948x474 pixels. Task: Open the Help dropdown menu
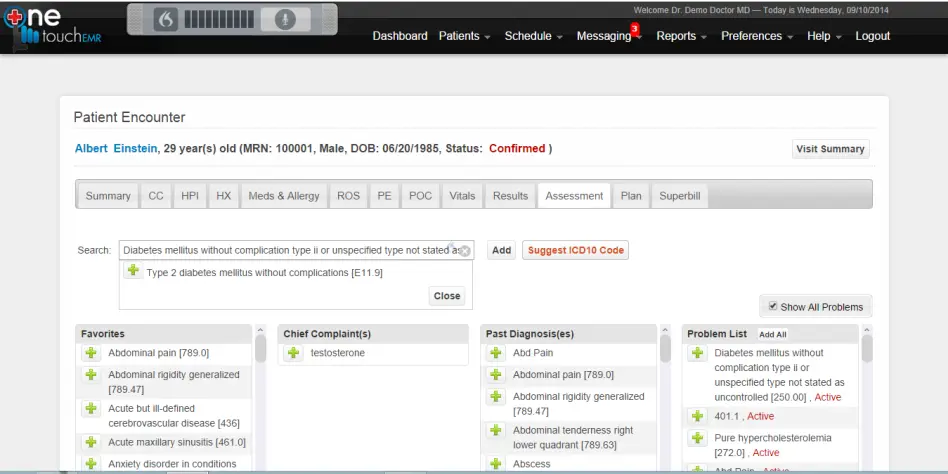[x=824, y=36]
